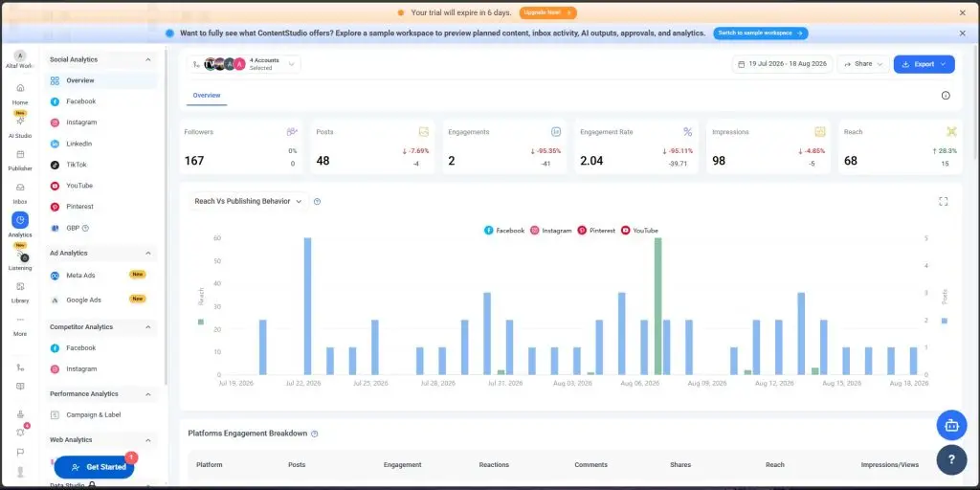Collapse the Web Analytics section

[x=148, y=440]
